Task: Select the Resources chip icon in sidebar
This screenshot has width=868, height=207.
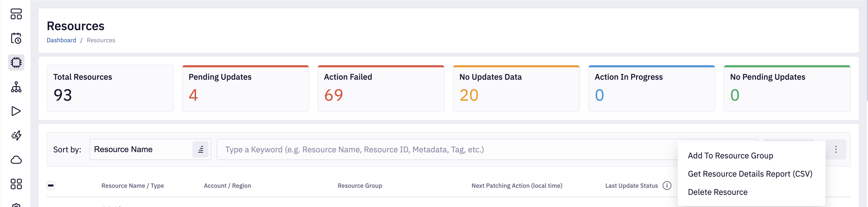Action: coord(16,63)
